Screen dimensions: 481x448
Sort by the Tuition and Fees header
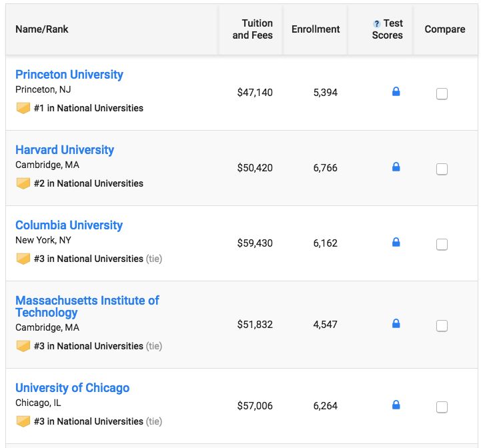click(252, 29)
